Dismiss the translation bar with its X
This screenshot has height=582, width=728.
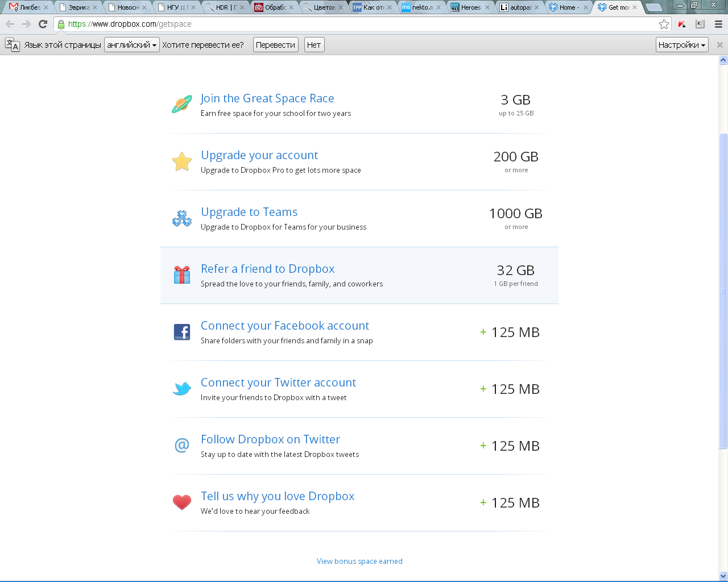pyautogui.click(x=719, y=45)
